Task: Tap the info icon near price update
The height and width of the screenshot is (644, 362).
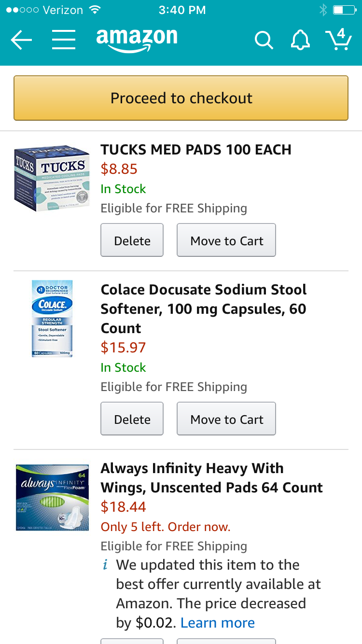Action: point(105,565)
